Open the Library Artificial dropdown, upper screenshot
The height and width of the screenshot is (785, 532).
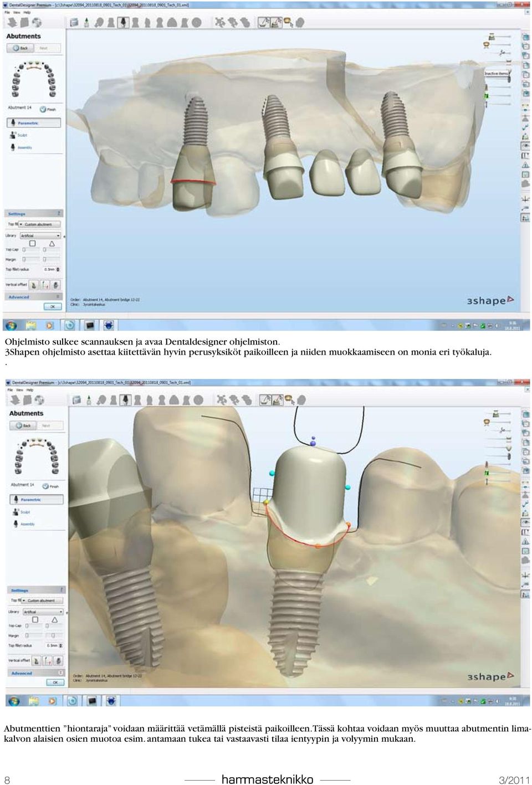coord(39,235)
